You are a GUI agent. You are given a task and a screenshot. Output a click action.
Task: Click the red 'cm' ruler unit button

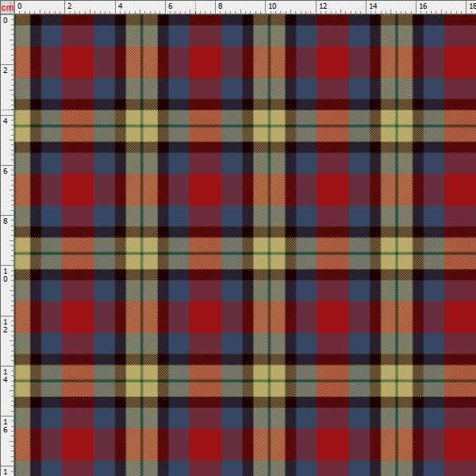click(7, 7)
